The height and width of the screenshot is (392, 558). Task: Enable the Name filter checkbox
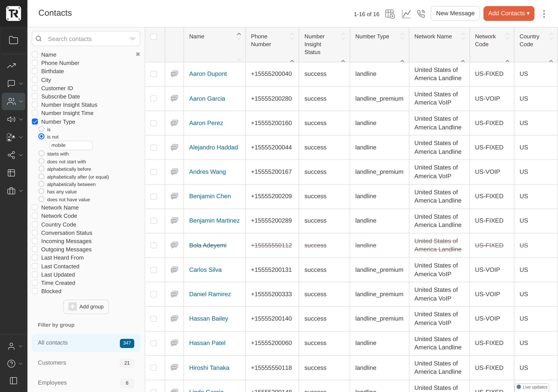pyautogui.click(x=35, y=54)
